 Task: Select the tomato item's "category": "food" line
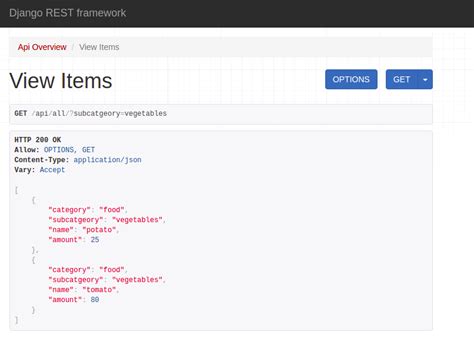tap(88, 270)
